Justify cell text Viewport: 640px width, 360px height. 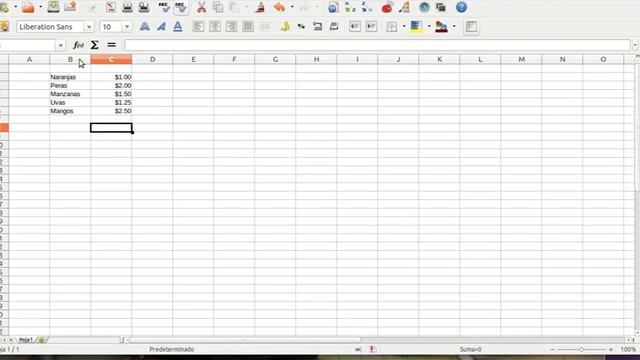(x=248, y=27)
